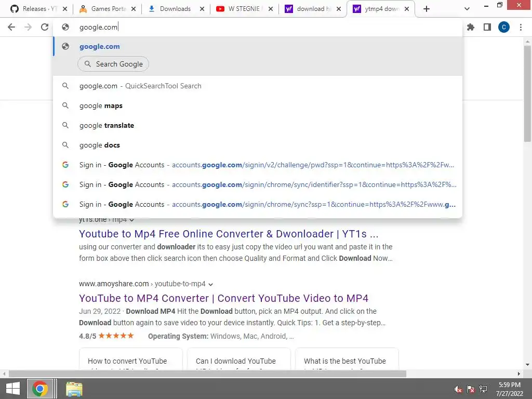Close the Games Portal tab

134,9
